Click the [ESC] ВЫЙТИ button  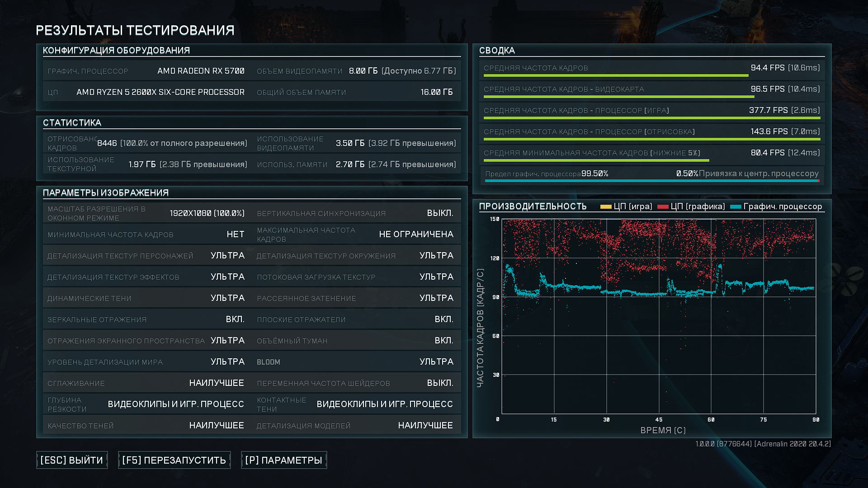click(72, 460)
